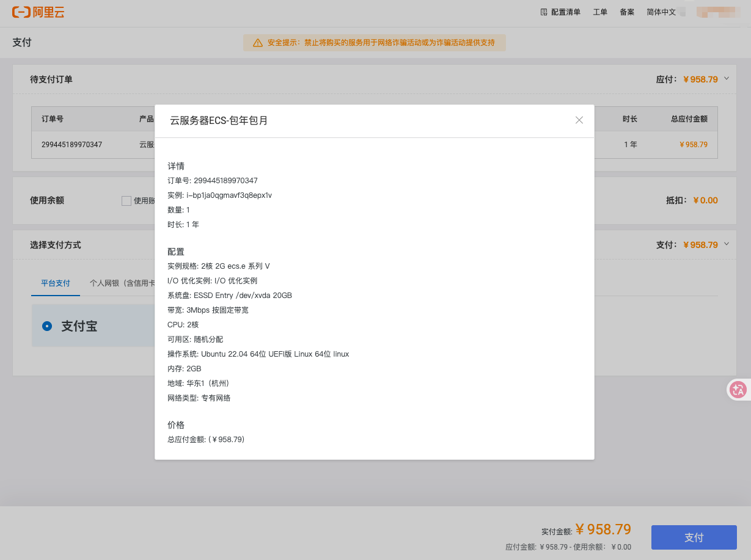This screenshot has height=560, width=751.
Task: Open the 配置清单 list icon
Action: 544,12
